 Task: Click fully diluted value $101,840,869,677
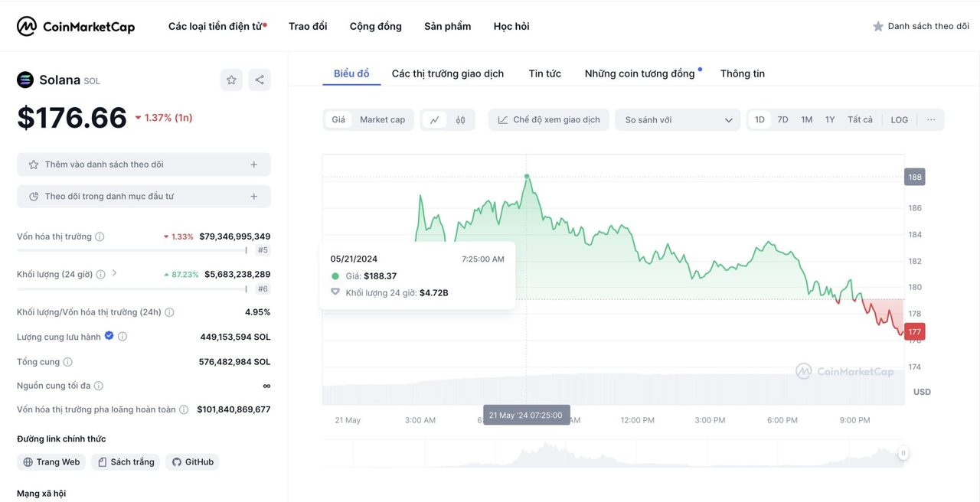[x=234, y=409]
